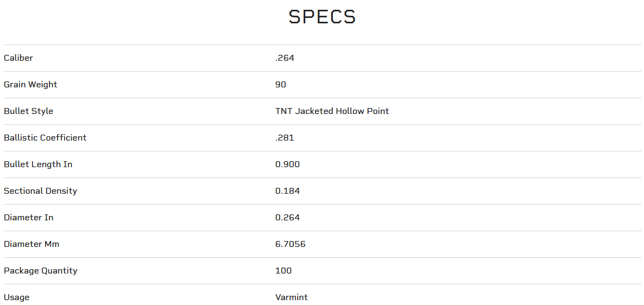
Task: Click the 6.7056 diameter value
Action: point(290,244)
